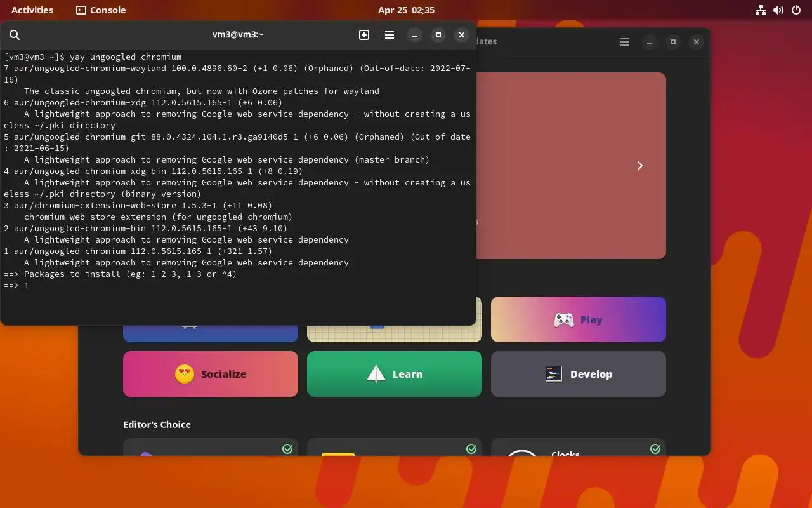Click line 'aur/ungoogled-chromium-bin 112.0.5615.165-1'
The height and width of the screenshot is (508, 812).
point(146,229)
